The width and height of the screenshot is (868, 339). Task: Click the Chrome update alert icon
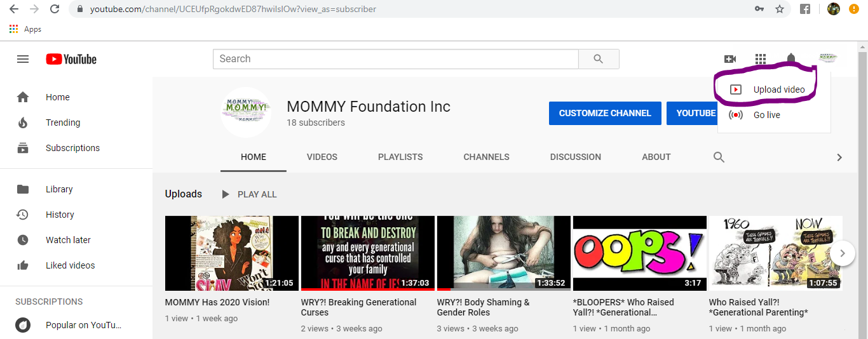coord(854,9)
